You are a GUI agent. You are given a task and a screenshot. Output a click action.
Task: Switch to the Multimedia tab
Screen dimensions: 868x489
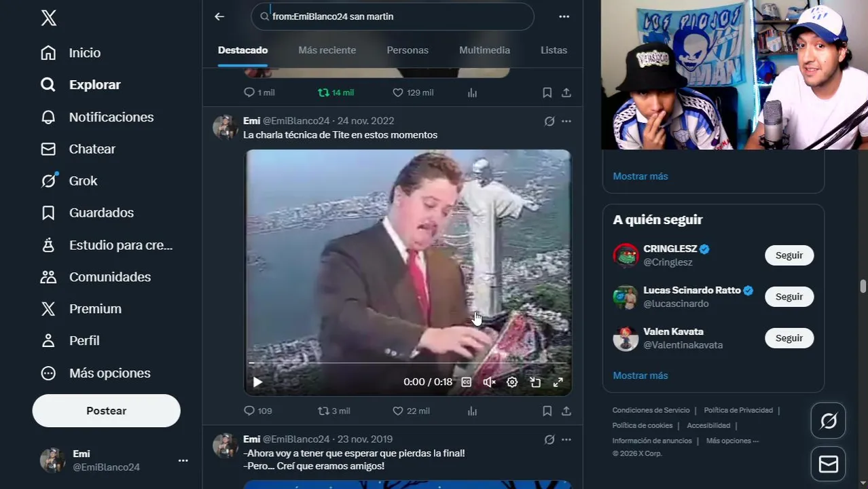coord(484,50)
